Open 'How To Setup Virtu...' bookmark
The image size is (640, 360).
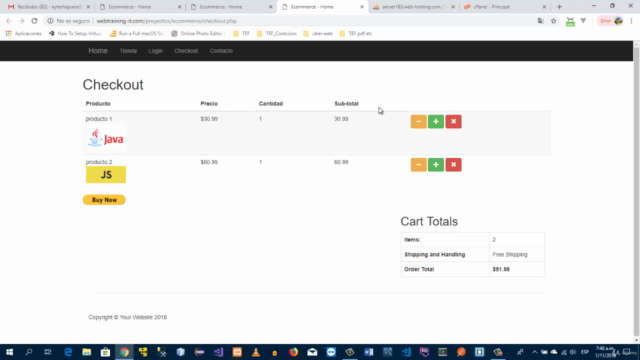click(75, 33)
